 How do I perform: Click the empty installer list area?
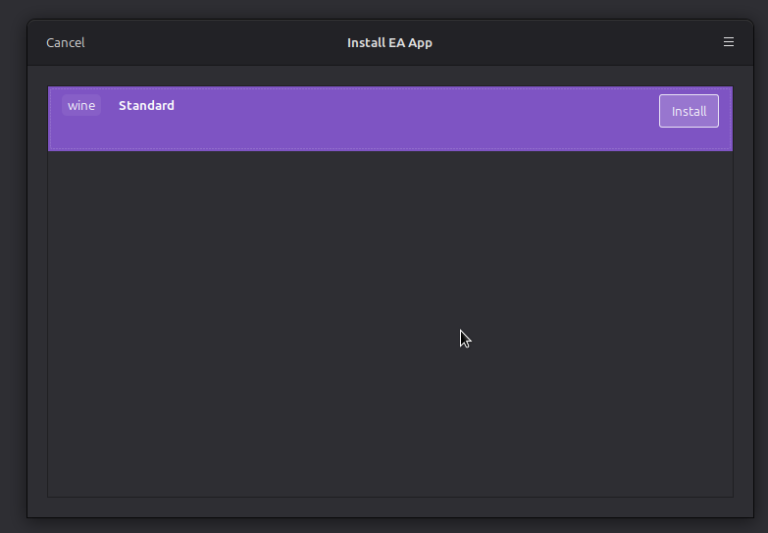click(390, 320)
